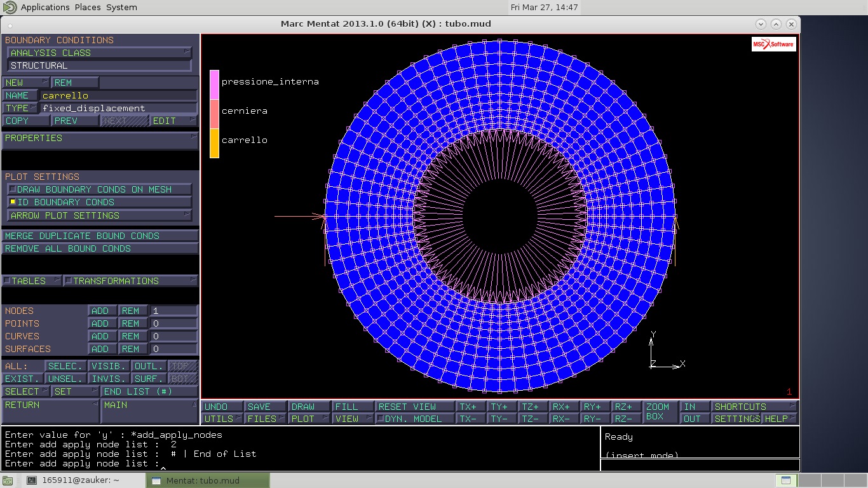Open the UTILS menu

222,419
